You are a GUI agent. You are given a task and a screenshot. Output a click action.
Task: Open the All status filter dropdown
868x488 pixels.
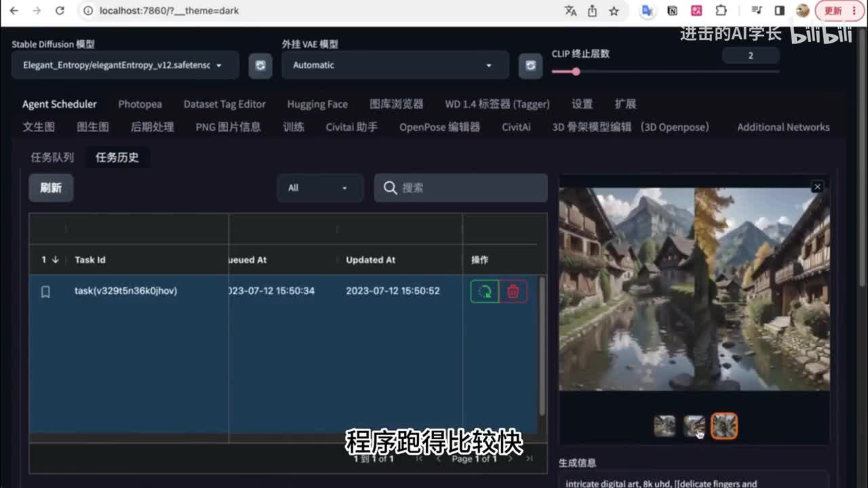click(x=319, y=188)
